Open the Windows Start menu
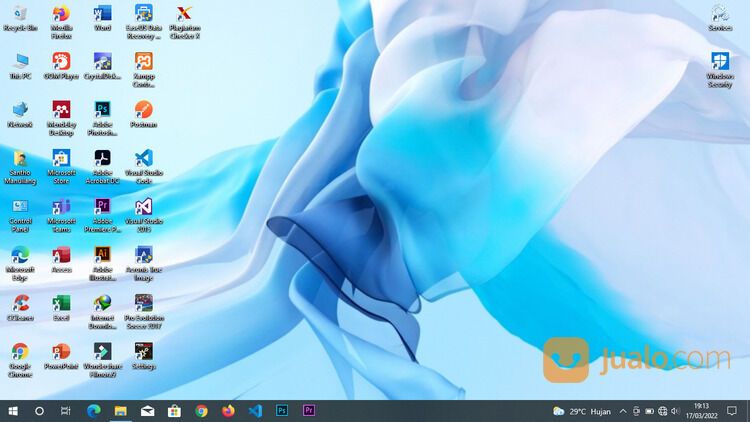 tap(13, 411)
